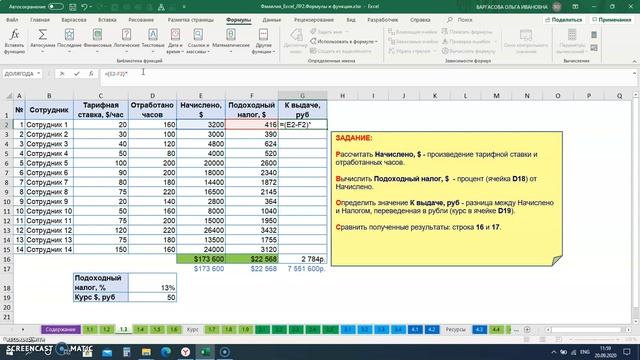Switch to sheet tab Курс
Image resolution: width=640 pixels, height=360 pixels.
pyautogui.click(x=192, y=329)
